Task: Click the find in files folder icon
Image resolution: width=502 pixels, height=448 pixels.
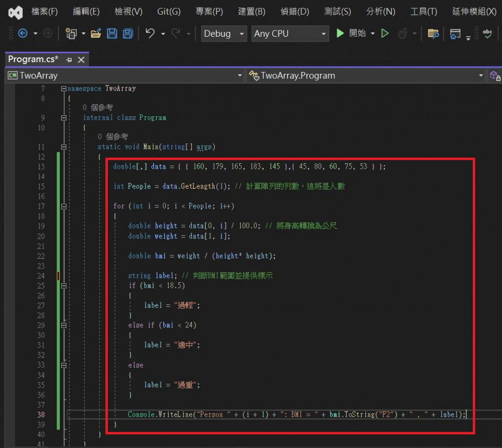Action: pyautogui.click(x=433, y=33)
